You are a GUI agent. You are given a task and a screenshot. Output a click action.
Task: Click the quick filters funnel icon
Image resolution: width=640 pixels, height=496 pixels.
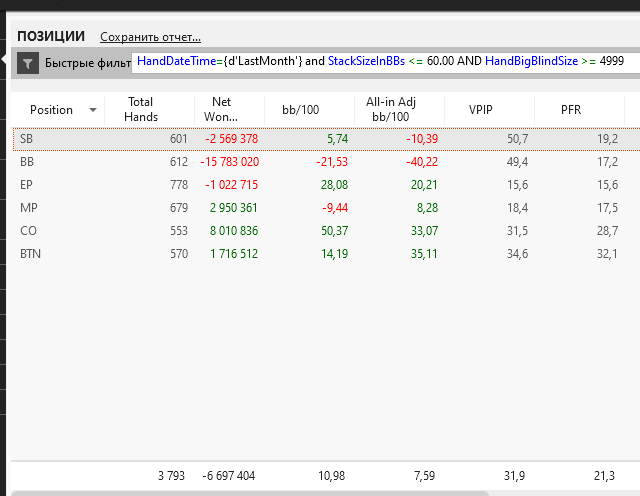(28, 63)
